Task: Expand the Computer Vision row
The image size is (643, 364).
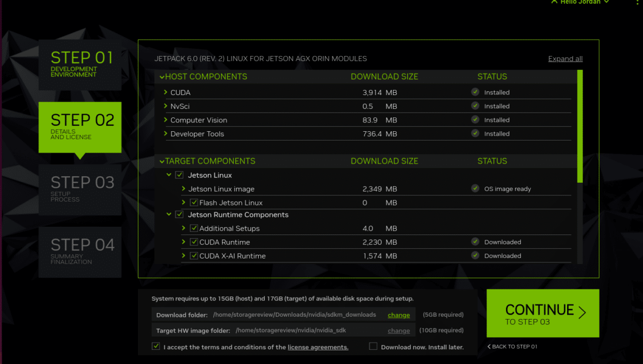Action: pos(165,120)
